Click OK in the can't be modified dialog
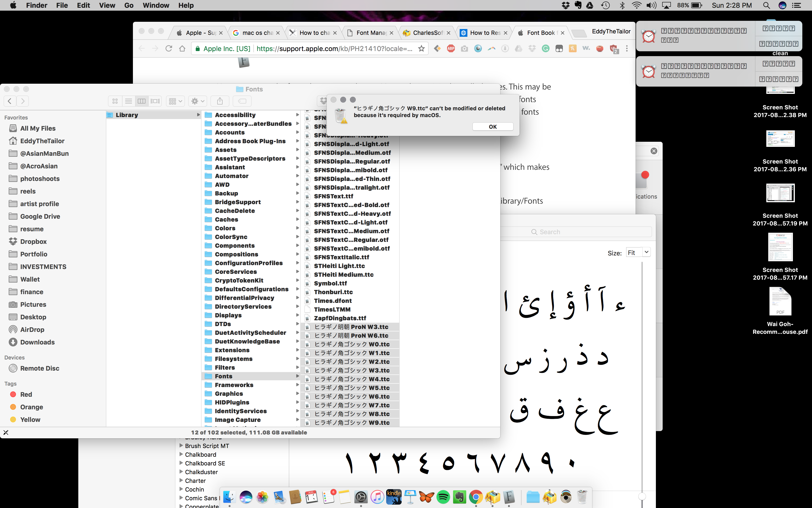This screenshot has width=812, height=508. point(493,127)
